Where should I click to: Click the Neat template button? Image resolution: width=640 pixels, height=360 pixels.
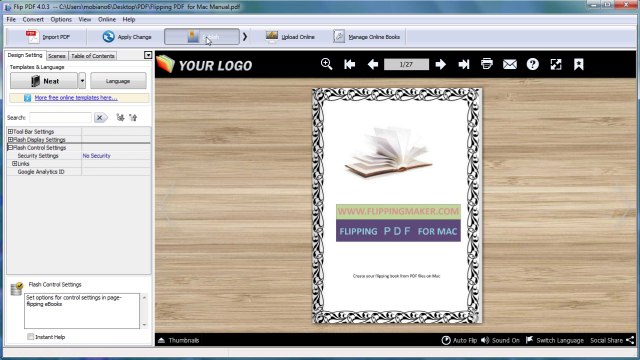(44, 81)
